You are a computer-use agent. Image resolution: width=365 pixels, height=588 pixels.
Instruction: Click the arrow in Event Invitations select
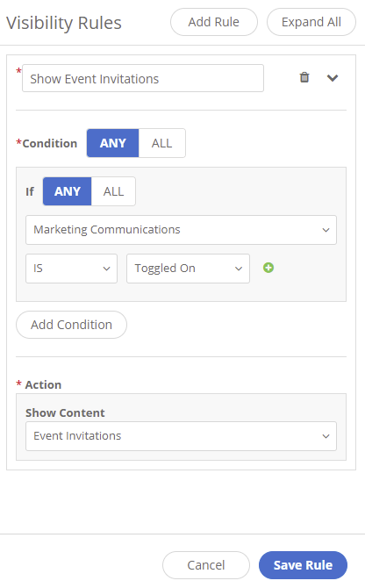pyautogui.click(x=326, y=436)
